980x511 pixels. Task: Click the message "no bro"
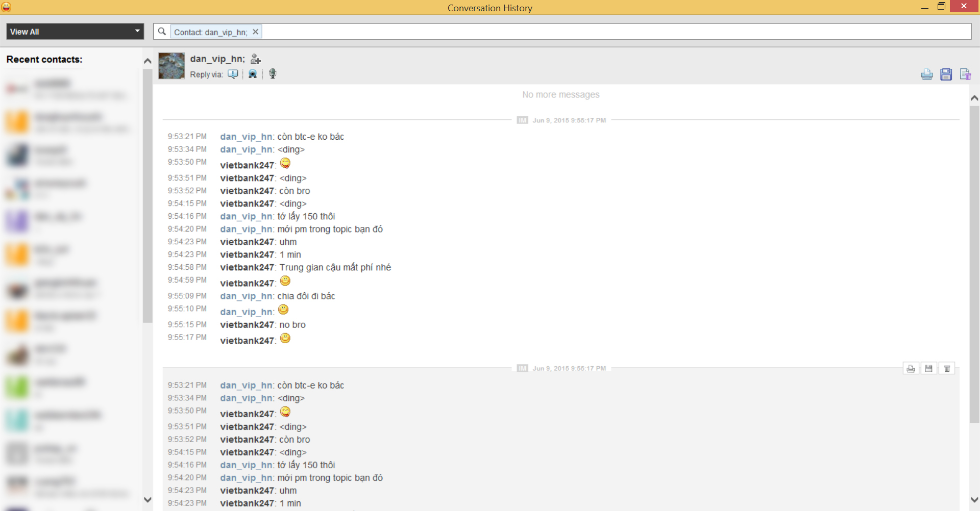tap(292, 325)
